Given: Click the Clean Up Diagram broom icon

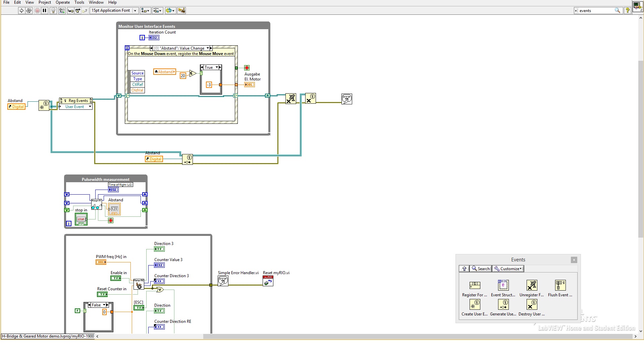Looking at the screenshot, I should tap(181, 10).
